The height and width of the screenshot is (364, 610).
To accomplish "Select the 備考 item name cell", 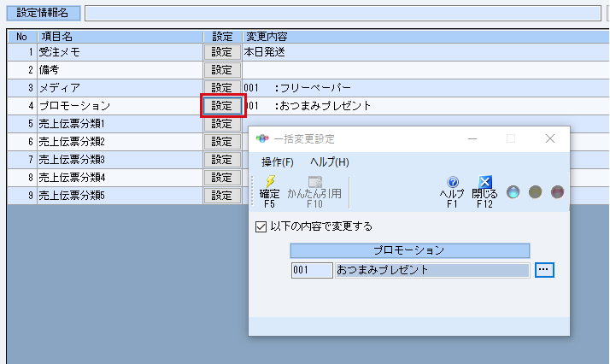I will pyautogui.click(x=120, y=70).
